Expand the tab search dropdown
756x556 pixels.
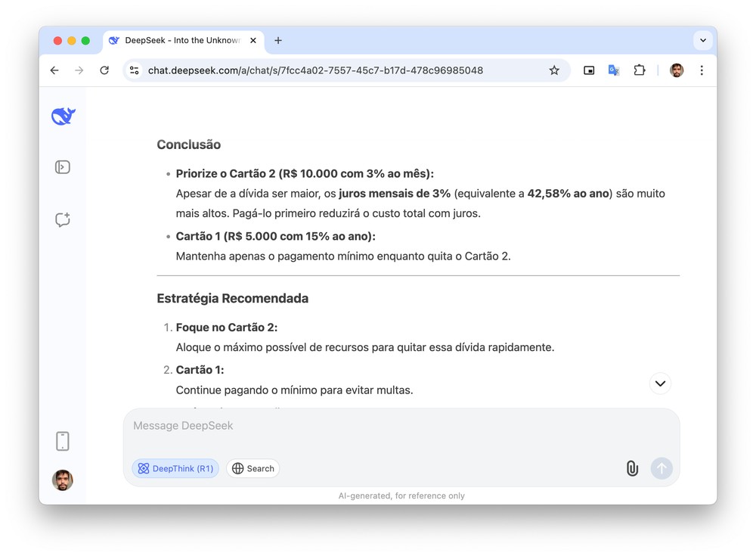point(703,40)
